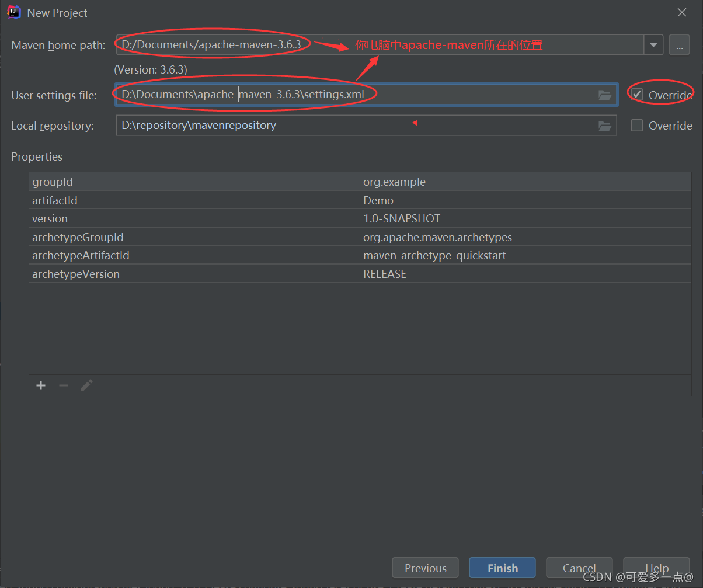Click the Finish button

[x=502, y=568]
